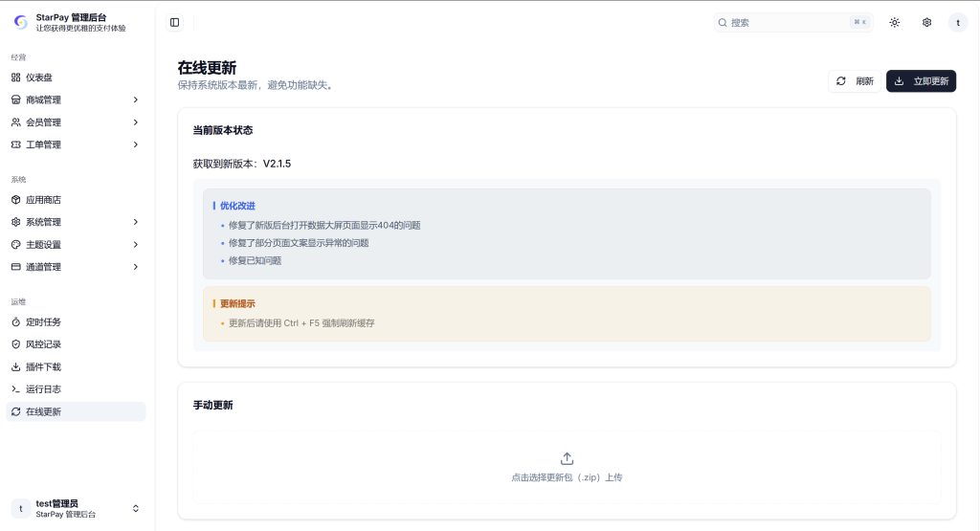980x531 pixels.
Task: Expand the 商城管理 chevron
Action: pyautogui.click(x=136, y=100)
